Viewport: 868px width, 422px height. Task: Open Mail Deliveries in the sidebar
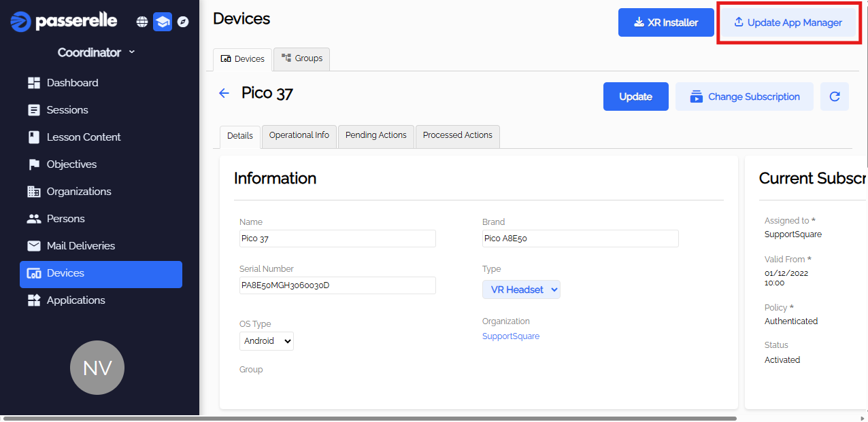pyautogui.click(x=80, y=246)
